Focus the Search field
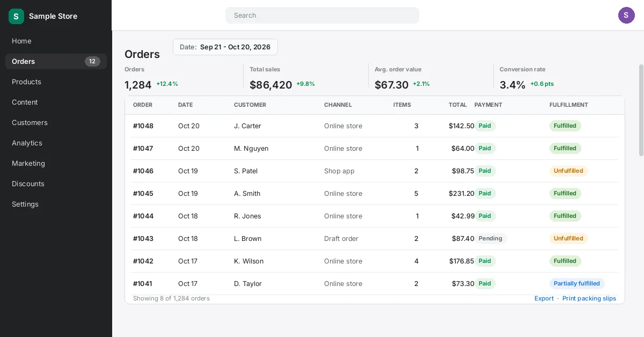 coord(322,15)
